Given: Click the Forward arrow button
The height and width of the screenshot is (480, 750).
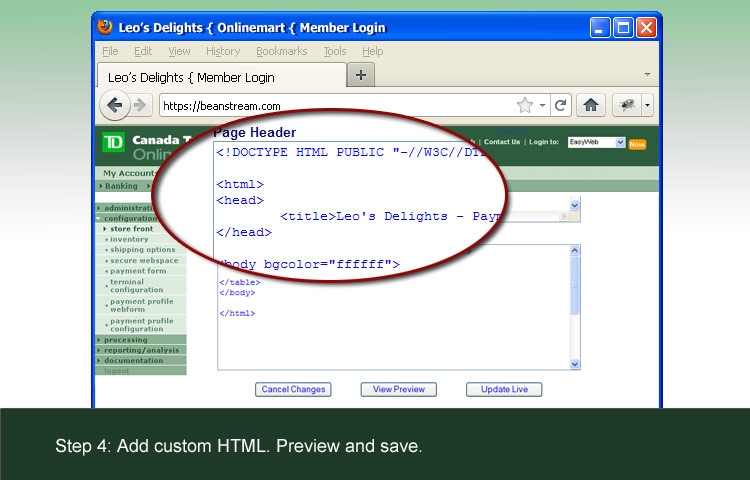Looking at the screenshot, I should click(x=140, y=105).
